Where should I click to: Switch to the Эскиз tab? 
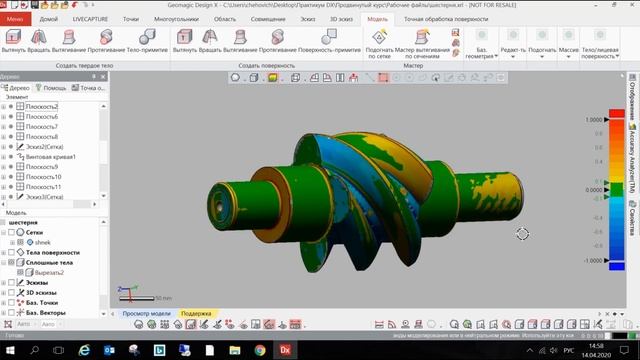pyautogui.click(x=308, y=19)
